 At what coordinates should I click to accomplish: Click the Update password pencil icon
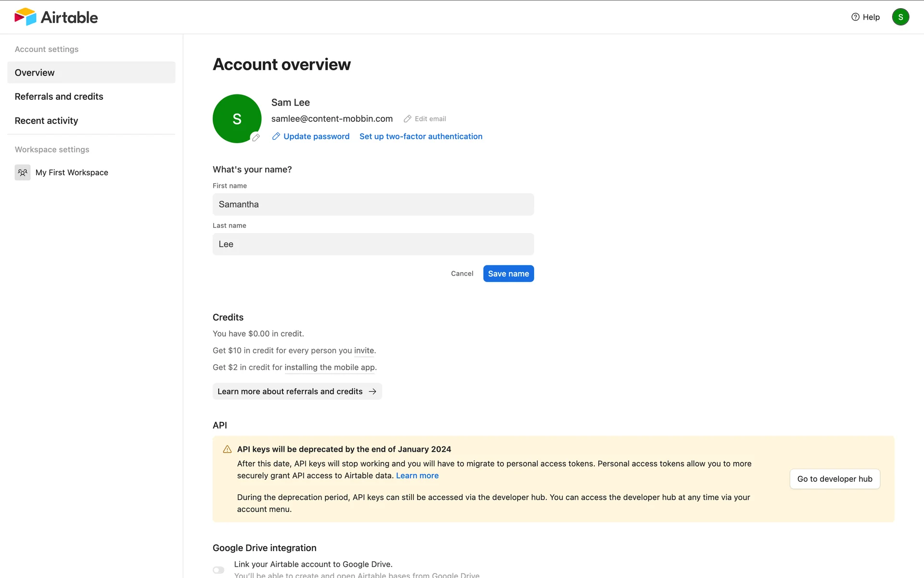click(276, 136)
